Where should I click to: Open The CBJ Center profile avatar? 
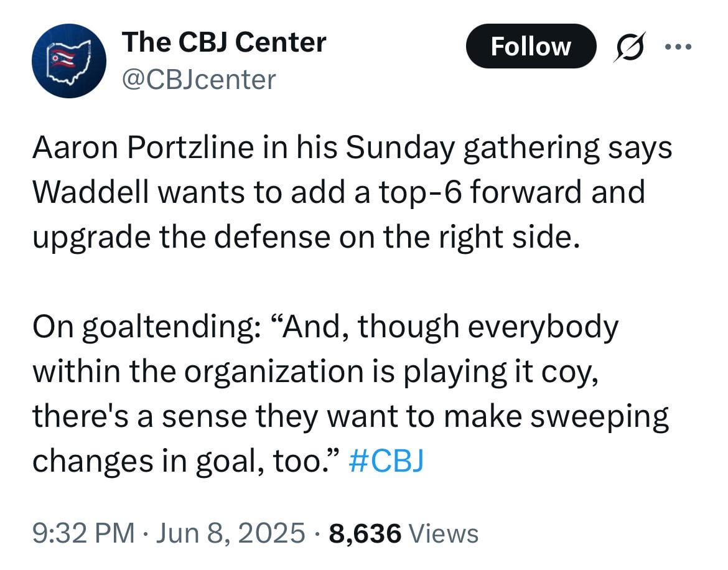point(69,61)
